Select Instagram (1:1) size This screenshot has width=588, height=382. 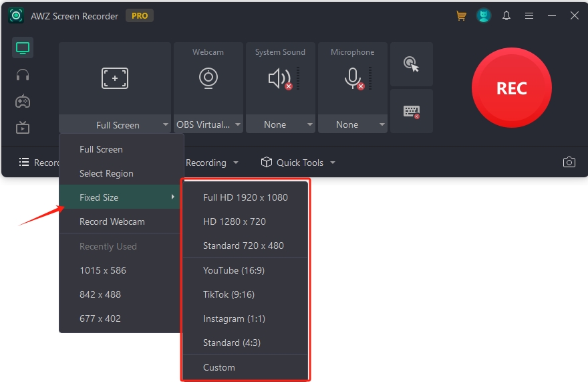(245, 318)
